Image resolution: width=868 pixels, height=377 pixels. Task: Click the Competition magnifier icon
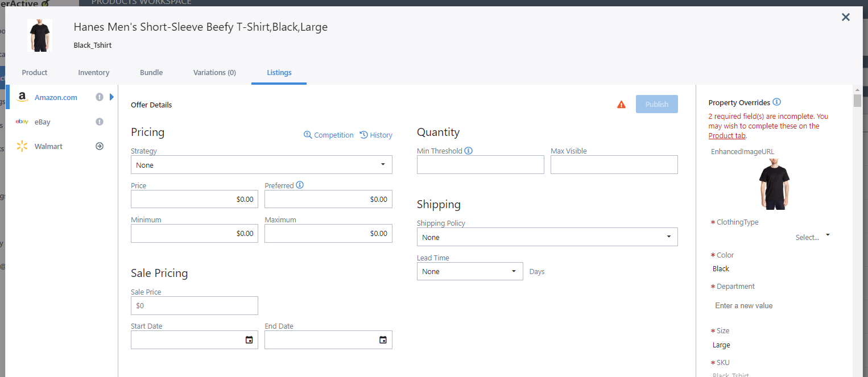308,135
